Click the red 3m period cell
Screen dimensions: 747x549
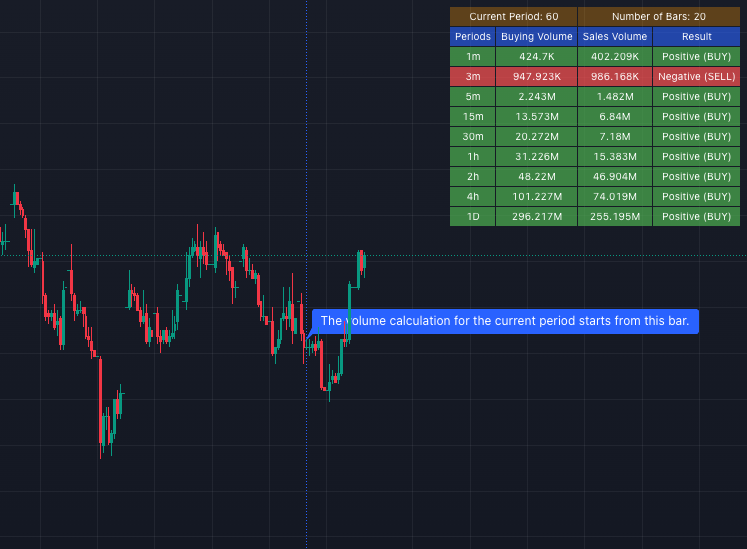pos(472,76)
